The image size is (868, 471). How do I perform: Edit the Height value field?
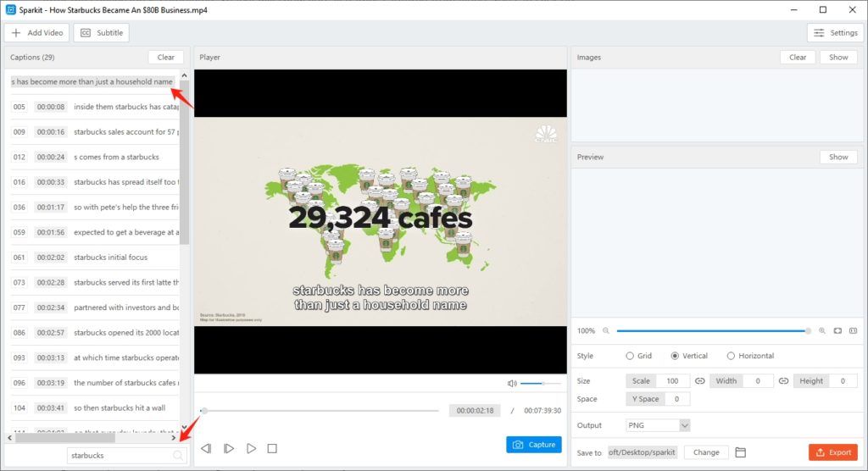tap(843, 381)
